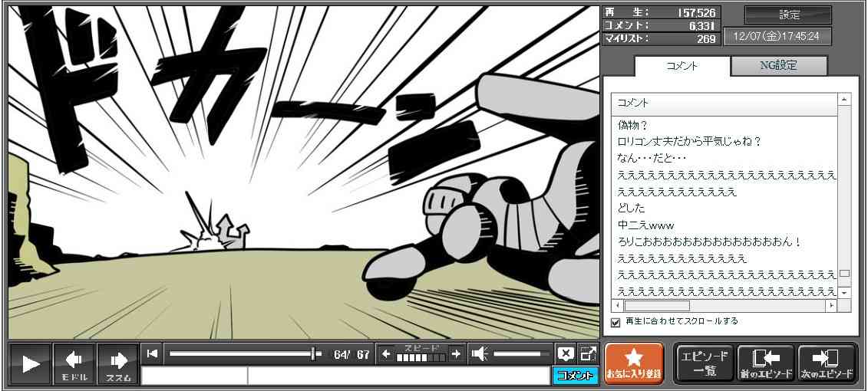The height and width of the screenshot is (391, 868).
Task: Open the エピソード一覧 episode list
Action: pyautogui.click(x=705, y=363)
